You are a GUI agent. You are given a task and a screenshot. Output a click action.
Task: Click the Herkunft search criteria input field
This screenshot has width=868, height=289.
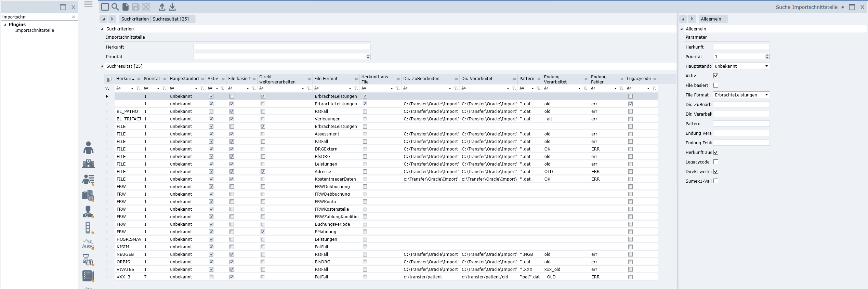281,47
